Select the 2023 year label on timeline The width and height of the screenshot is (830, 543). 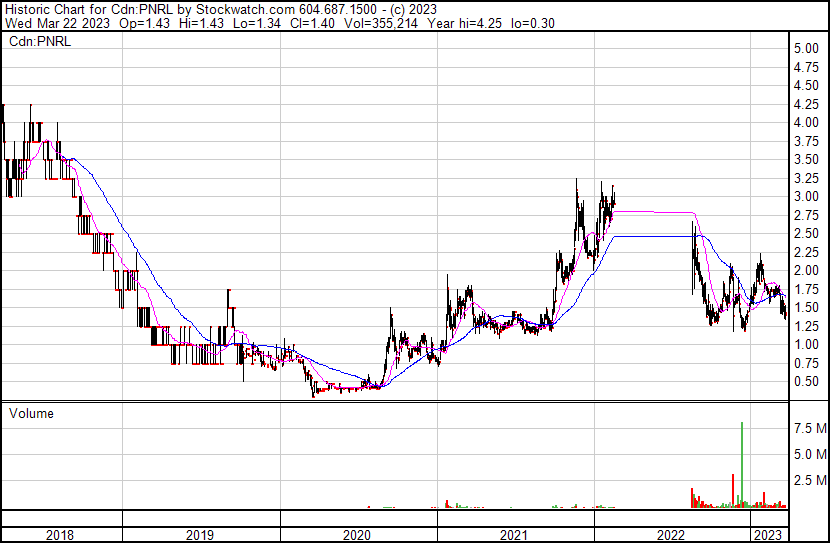768,535
